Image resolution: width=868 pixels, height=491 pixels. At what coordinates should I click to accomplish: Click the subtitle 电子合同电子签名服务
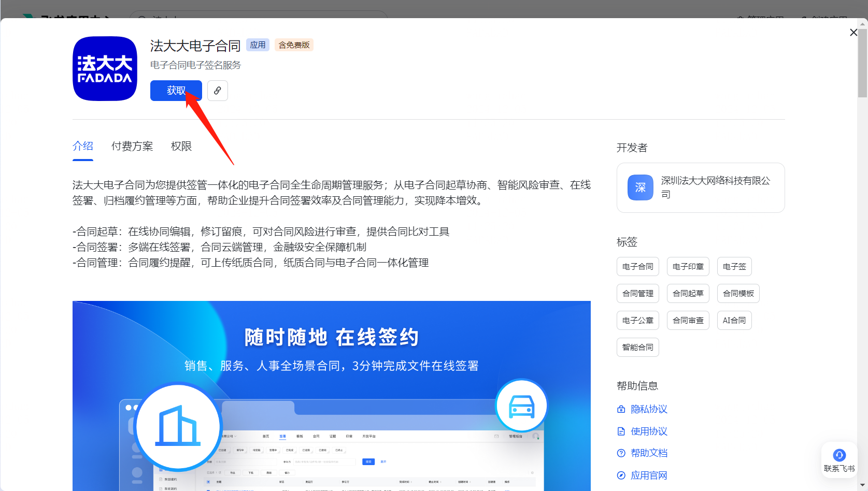(196, 65)
